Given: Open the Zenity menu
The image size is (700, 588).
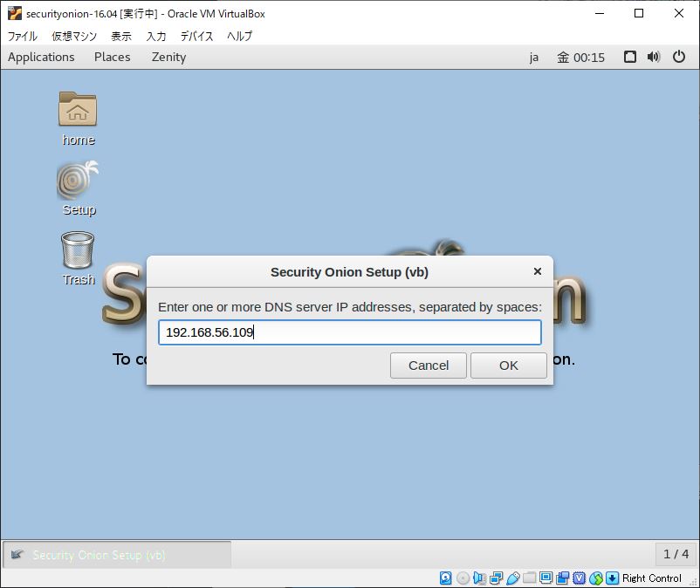Looking at the screenshot, I should [168, 57].
